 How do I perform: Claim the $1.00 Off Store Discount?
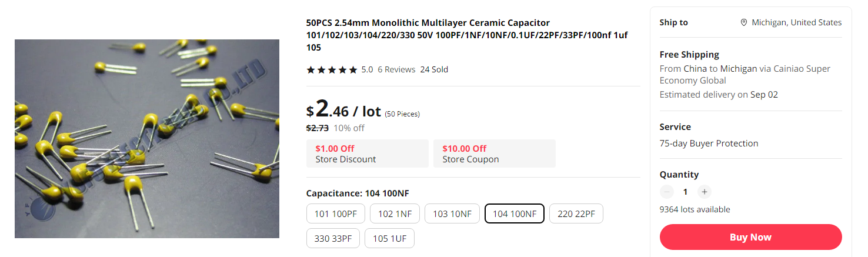[x=368, y=153]
